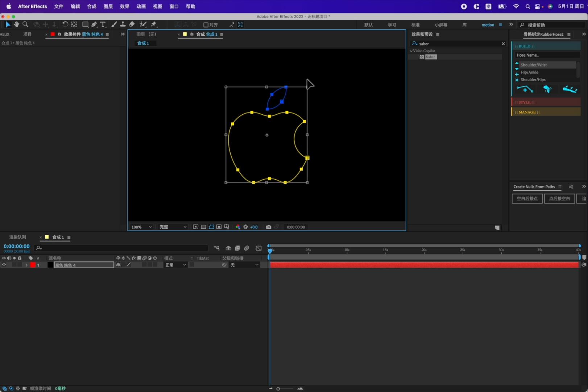The image size is (588, 392).
Task: Hide layer 黑色 纯色 4 with eye icon
Action: pyautogui.click(x=4, y=265)
